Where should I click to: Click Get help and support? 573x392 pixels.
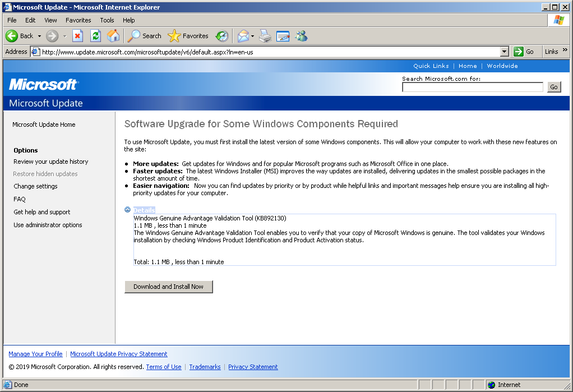(42, 212)
